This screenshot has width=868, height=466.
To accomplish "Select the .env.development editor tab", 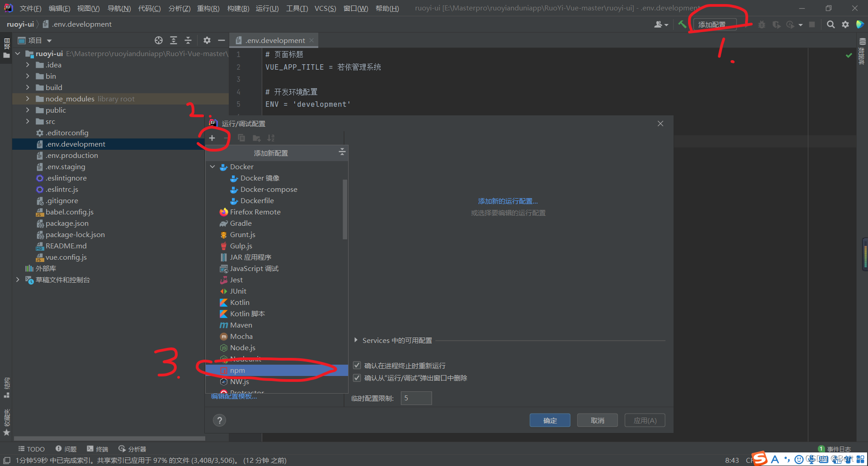I will (274, 40).
